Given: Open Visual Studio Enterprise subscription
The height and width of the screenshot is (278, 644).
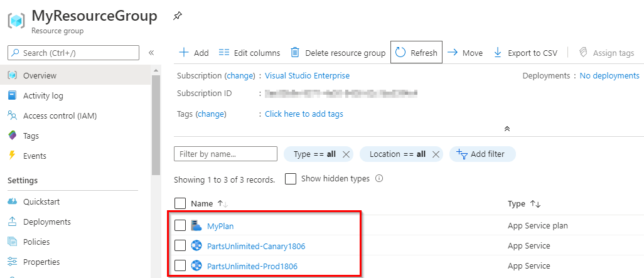Looking at the screenshot, I should (x=307, y=75).
